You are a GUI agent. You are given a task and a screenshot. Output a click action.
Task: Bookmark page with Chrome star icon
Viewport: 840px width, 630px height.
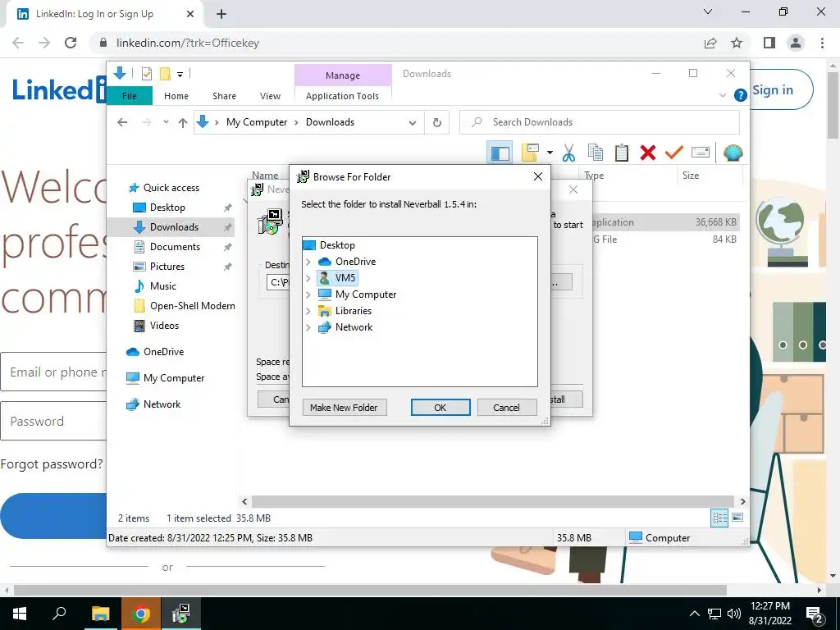737,43
